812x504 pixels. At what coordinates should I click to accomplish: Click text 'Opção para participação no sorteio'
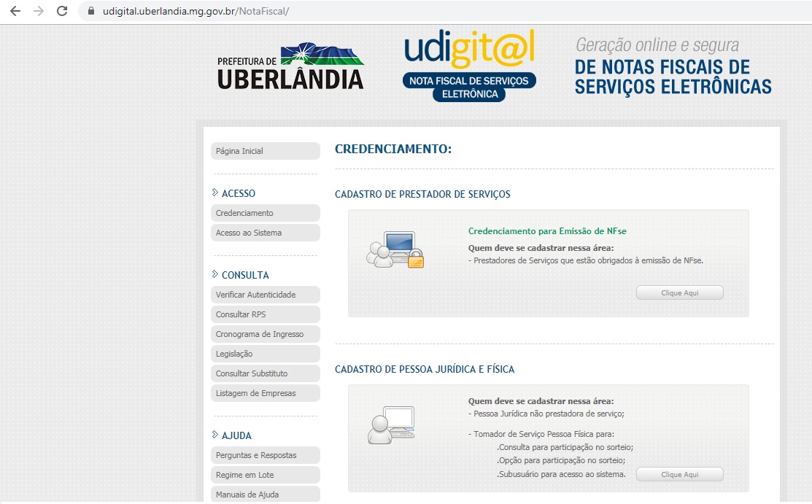coord(561,460)
